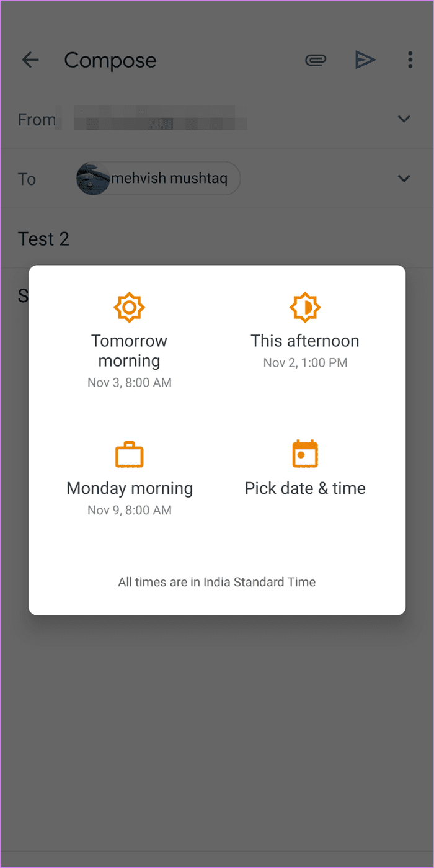Select the mehvish mushtaq recipient chip
Image resolution: width=434 pixels, height=868 pixels.
(158, 179)
